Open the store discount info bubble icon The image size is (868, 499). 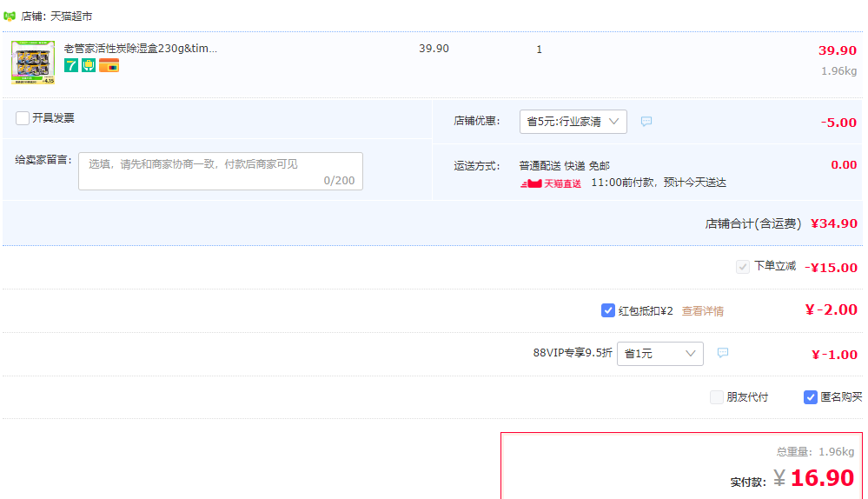pos(646,122)
